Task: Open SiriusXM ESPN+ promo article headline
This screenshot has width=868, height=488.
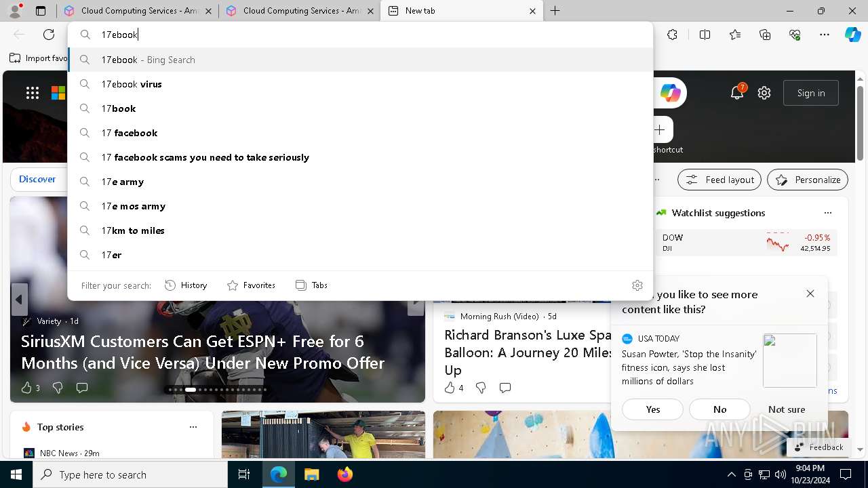Action: [203, 352]
